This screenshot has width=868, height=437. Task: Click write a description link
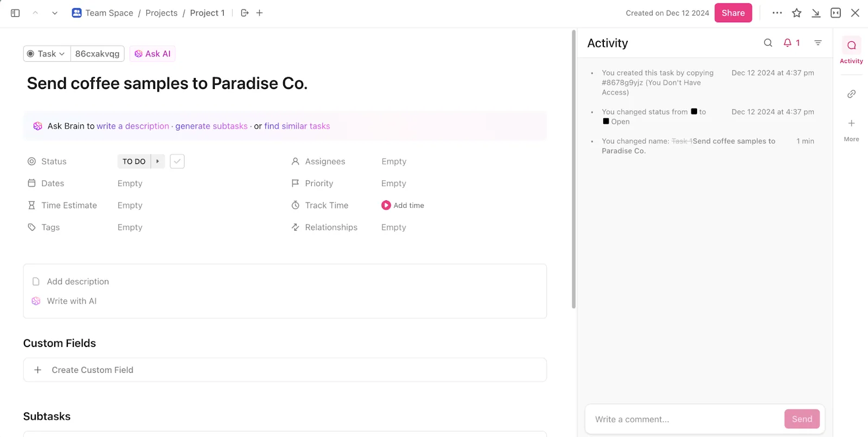point(133,126)
